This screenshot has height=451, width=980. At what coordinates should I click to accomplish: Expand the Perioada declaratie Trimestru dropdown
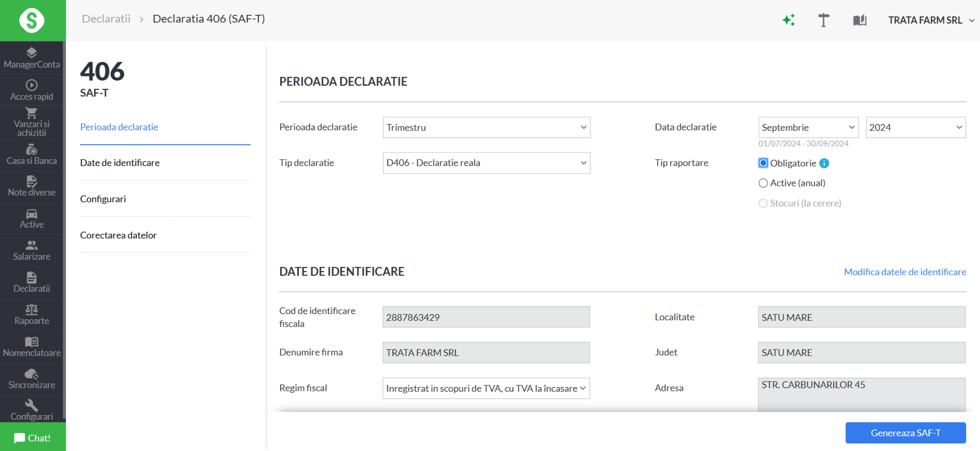tap(487, 127)
